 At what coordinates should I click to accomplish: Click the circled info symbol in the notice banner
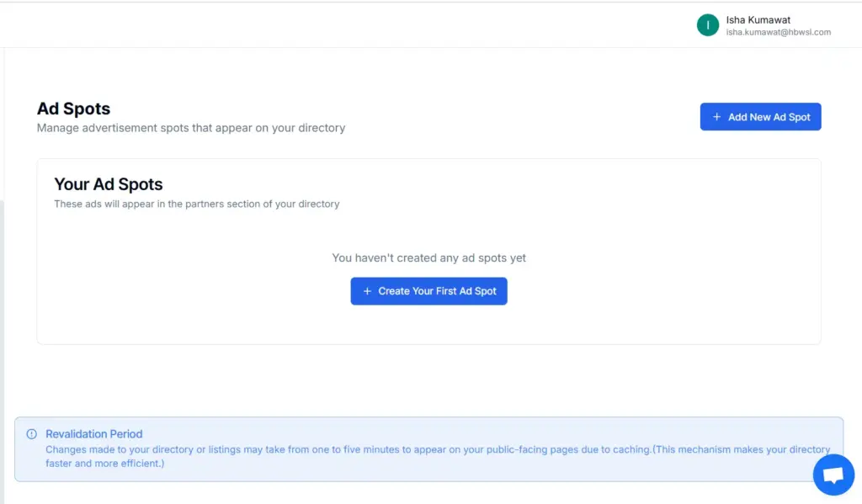(x=31, y=433)
